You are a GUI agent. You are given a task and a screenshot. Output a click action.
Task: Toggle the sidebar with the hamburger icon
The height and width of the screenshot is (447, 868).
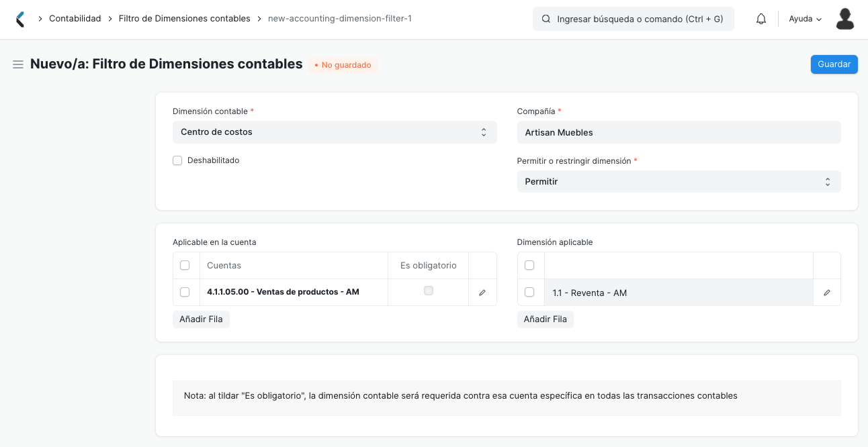[x=17, y=64]
